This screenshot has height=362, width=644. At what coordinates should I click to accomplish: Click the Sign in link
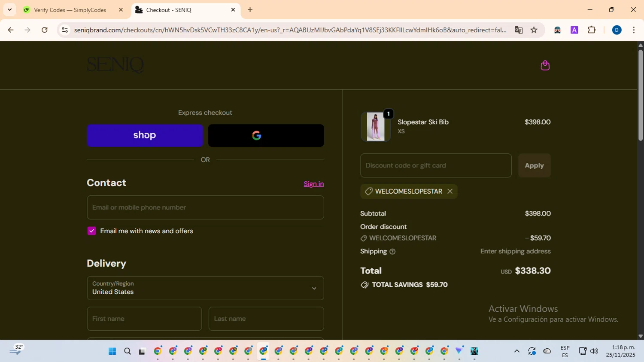(x=313, y=184)
